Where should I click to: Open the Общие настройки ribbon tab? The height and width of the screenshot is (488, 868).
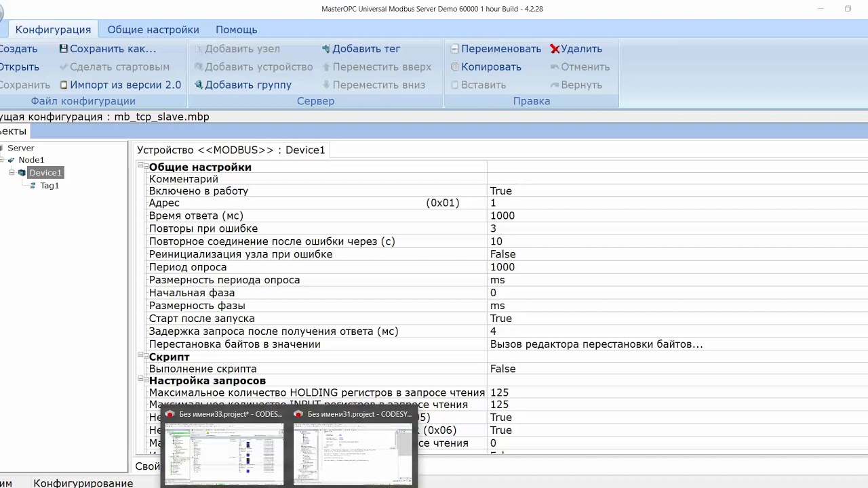tap(153, 29)
